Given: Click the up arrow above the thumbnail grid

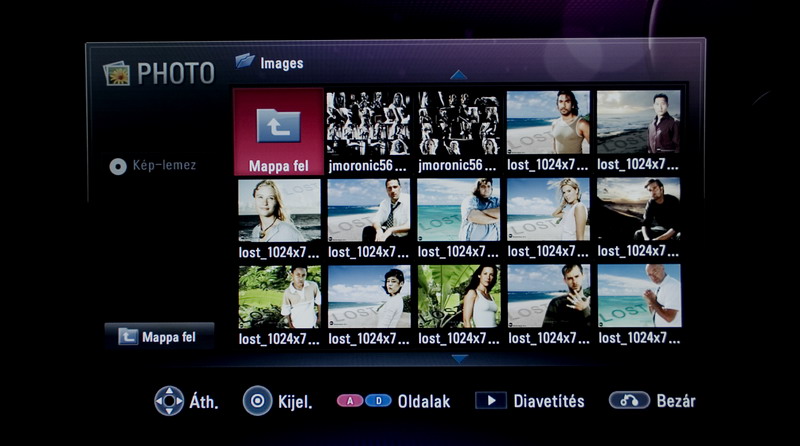Looking at the screenshot, I should 459,75.
